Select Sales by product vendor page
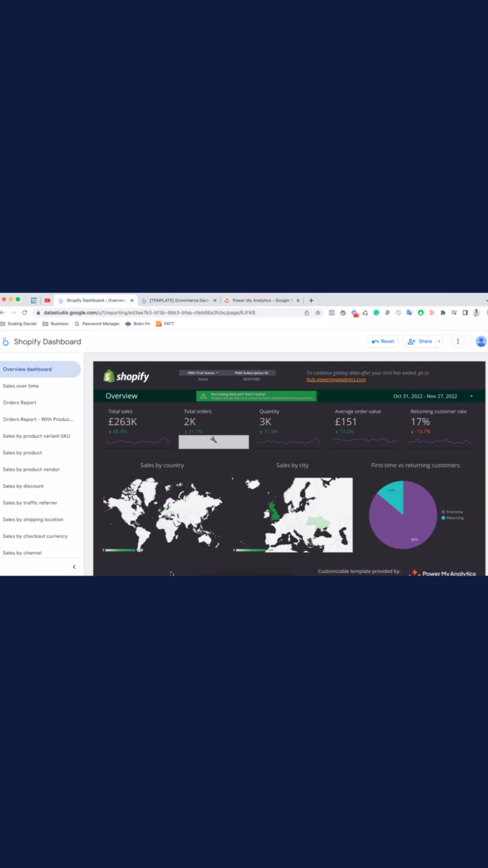This screenshot has width=488, height=868. click(x=31, y=469)
